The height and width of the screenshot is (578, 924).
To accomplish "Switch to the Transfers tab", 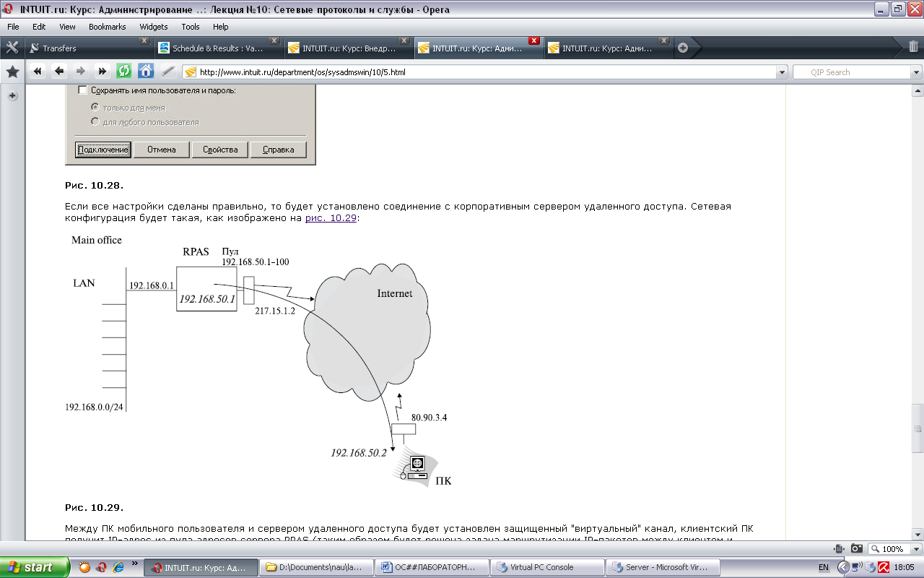I will pos(88,48).
